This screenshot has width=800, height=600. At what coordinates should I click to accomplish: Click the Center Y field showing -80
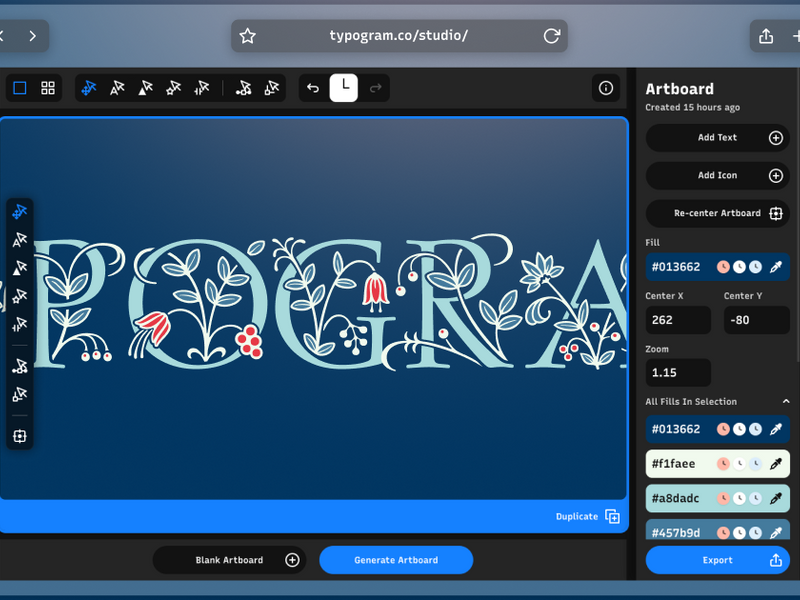757,320
